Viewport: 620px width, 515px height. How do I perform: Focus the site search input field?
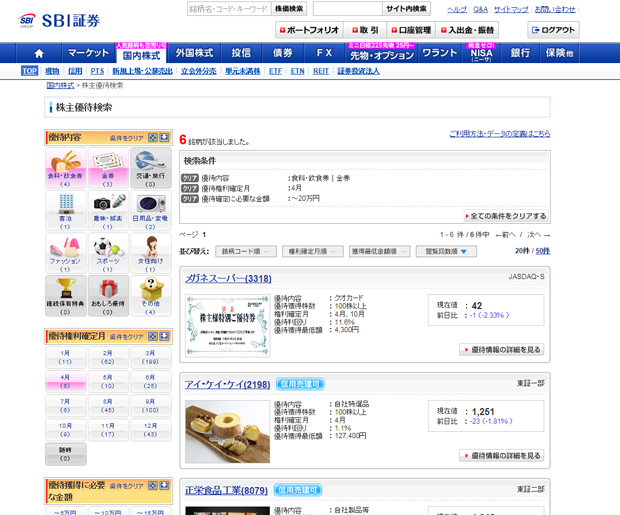point(348,9)
